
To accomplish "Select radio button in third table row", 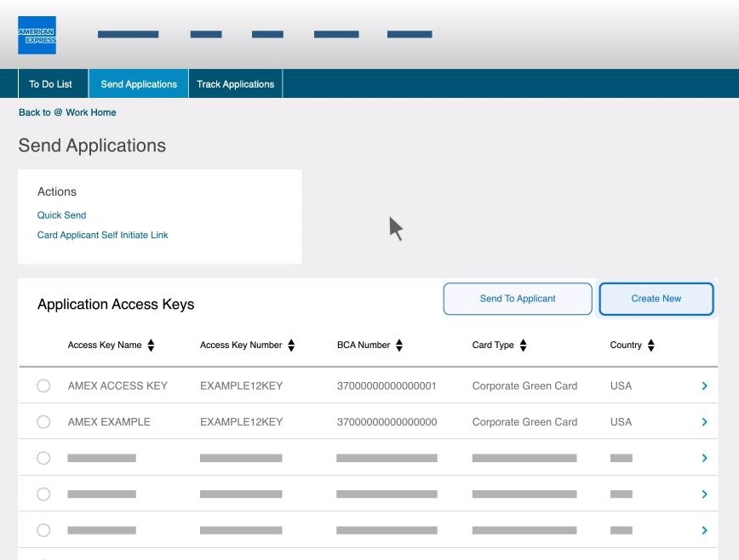I will click(43, 458).
